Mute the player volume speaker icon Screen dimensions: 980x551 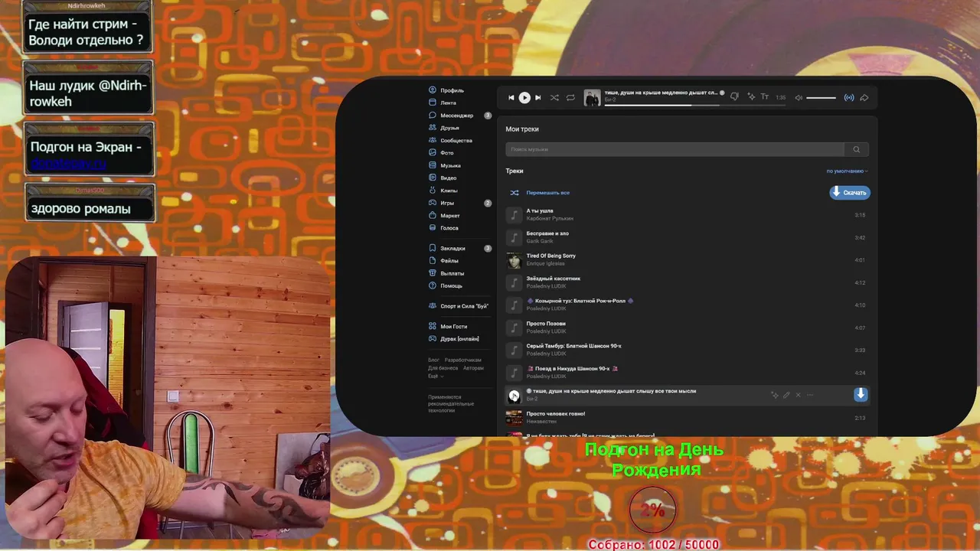799,98
